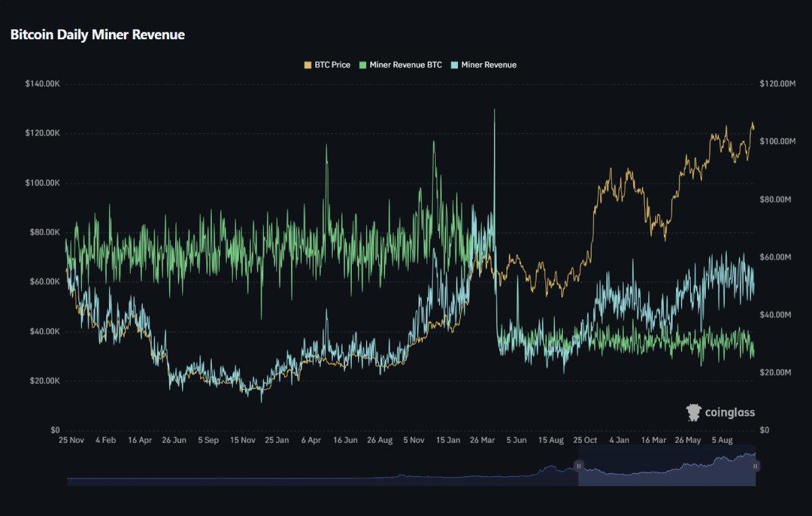The width and height of the screenshot is (812, 516).
Task: Toggle the BTC Price series label in legend
Action: tap(332, 65)
